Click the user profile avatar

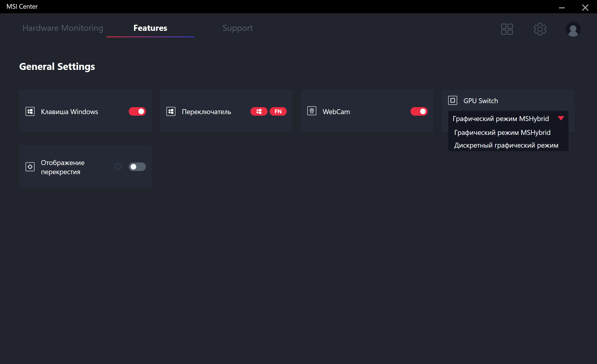click(573, 29)
